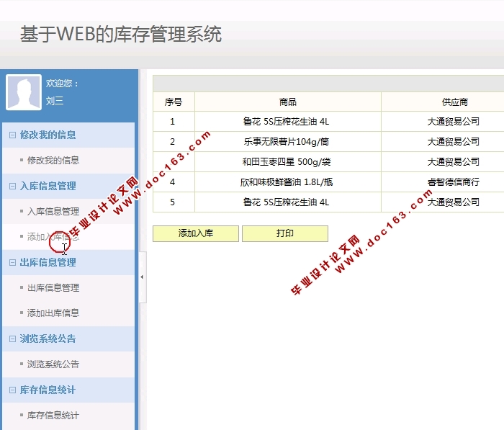Select the 浏览系统公告 section header
504x430 pixels.
[68, 339]
